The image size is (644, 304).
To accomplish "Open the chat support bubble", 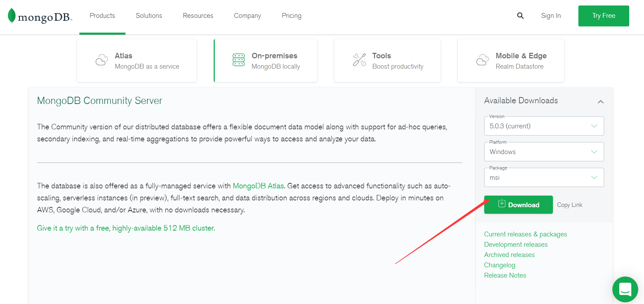I will [625, 289].
